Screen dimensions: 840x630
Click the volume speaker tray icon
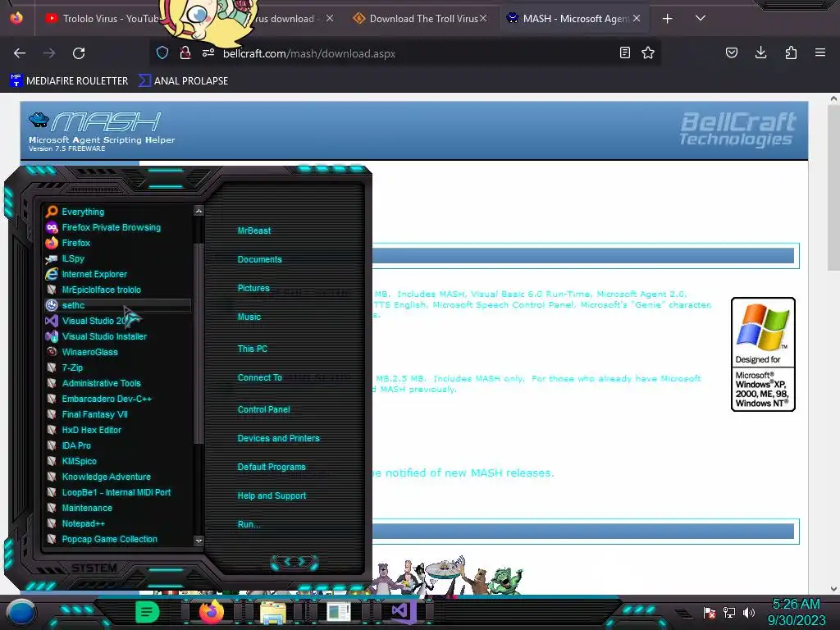click(749, 612)
